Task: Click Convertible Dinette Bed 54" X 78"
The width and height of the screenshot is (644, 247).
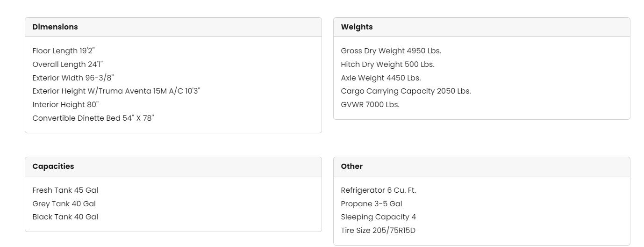Action: coord(93,118)
